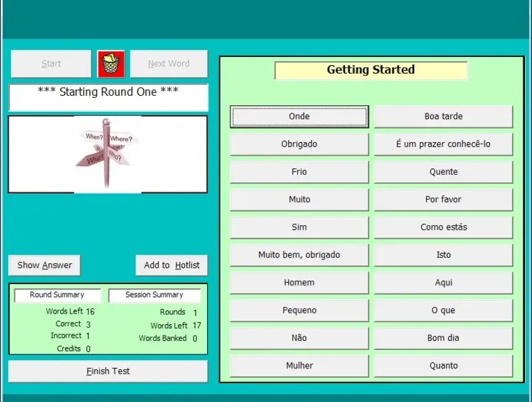Pick the Quente answer button
532x402 pixels.
[444, 172]
